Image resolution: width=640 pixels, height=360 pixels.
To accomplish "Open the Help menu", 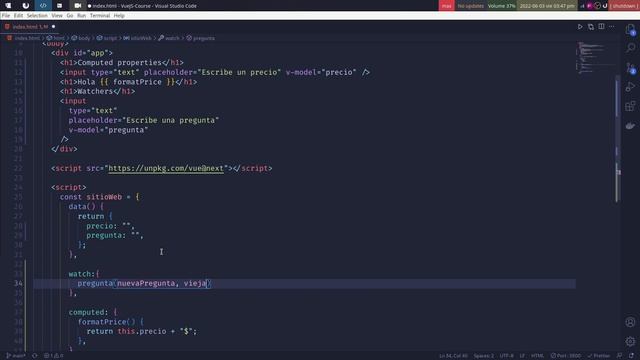I will 119,16.
